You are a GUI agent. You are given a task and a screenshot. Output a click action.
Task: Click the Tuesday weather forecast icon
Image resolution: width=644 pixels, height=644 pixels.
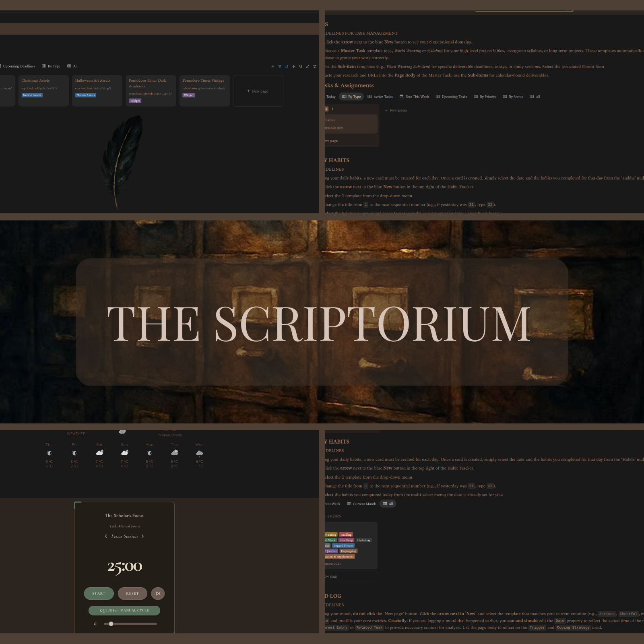(x=174, y=453)
